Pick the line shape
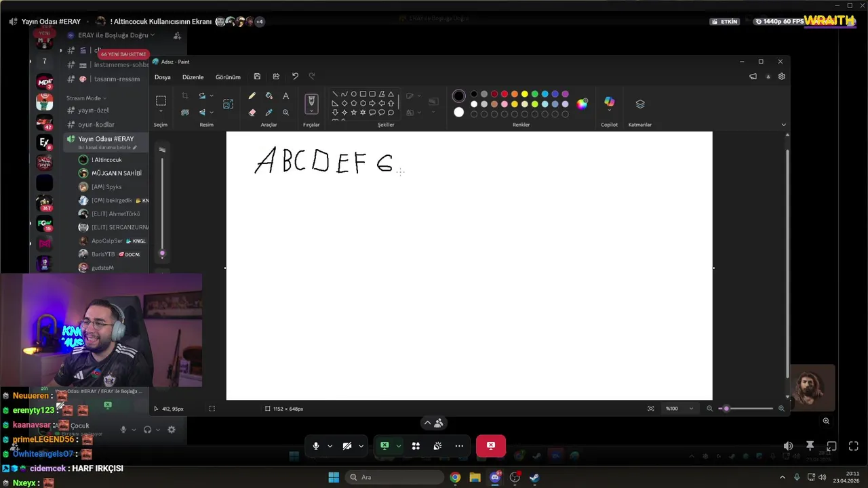The height and width of the screenshot is (488, 868). (x=335, y=94)
